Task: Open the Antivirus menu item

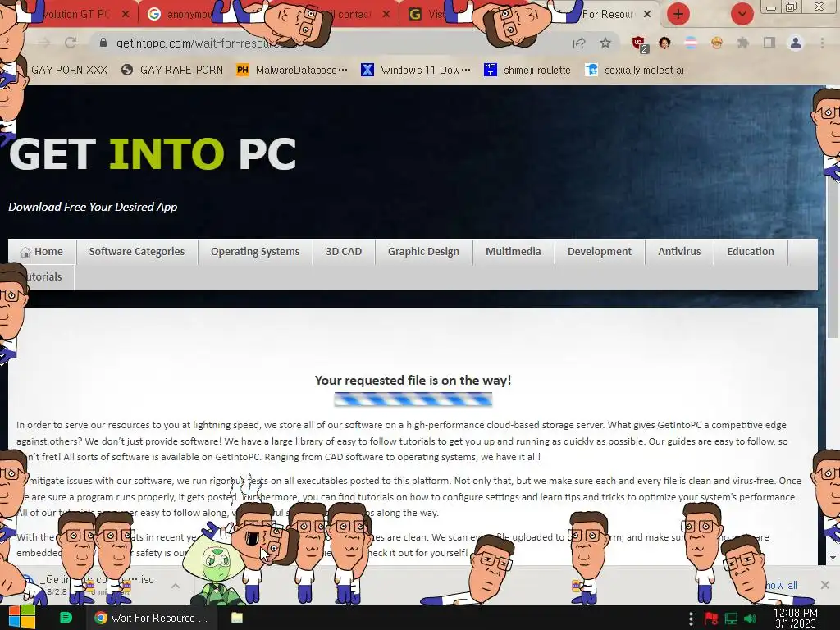Action: coord(679,251)
